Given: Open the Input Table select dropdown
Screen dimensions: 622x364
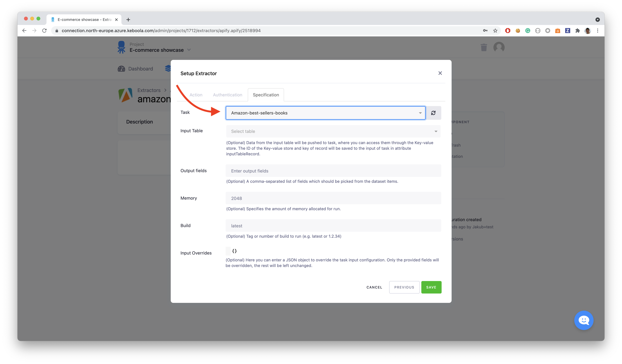Looking at the screenshot, I should 333,131.
